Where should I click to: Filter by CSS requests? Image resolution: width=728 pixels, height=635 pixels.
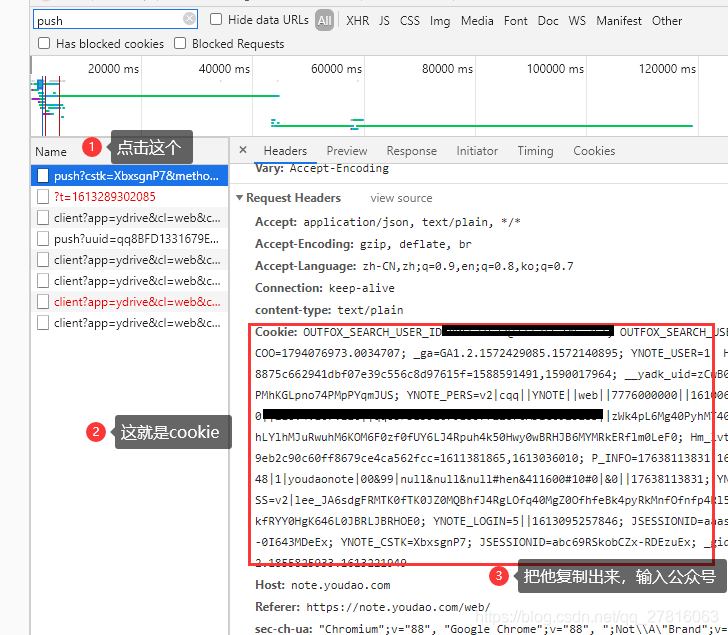(x=410, y=21)
